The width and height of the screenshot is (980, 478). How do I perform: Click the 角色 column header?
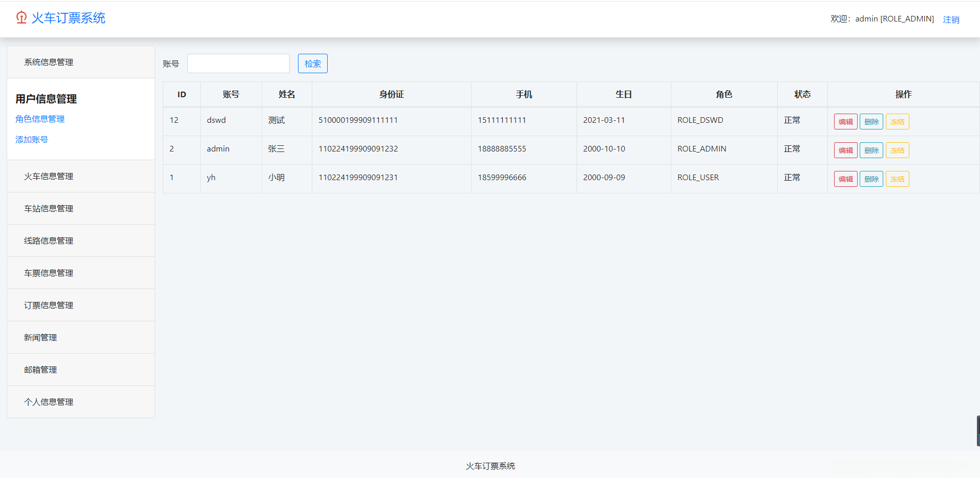724,94
